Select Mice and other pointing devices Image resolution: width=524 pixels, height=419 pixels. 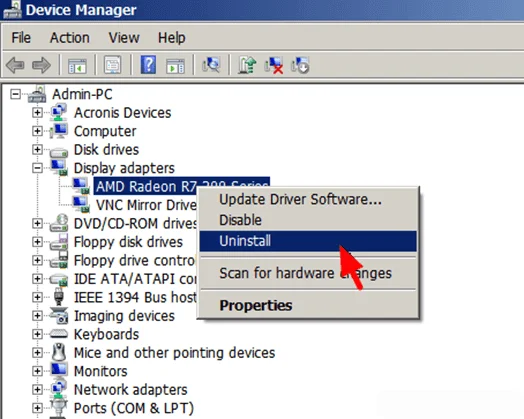coord(174,353)
